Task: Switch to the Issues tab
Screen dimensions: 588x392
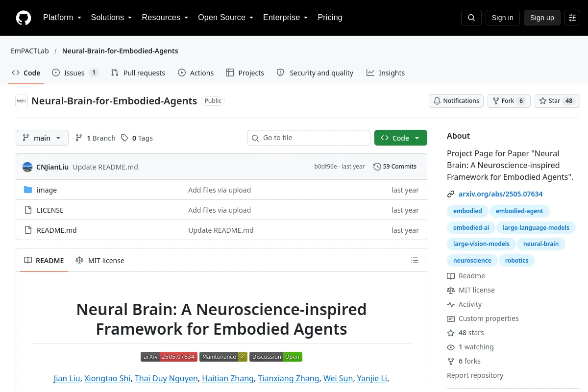Action: (x=75, y=73)
